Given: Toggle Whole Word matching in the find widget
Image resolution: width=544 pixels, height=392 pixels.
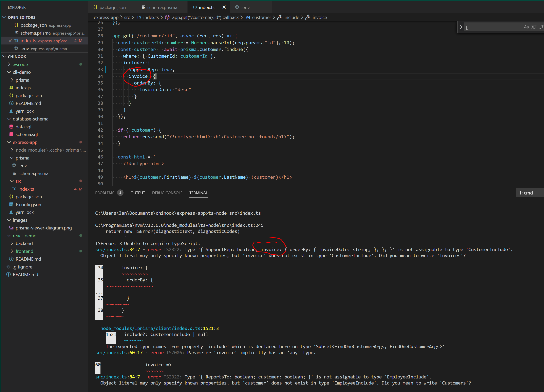Looking at the screenshot, I should point(534,27).
